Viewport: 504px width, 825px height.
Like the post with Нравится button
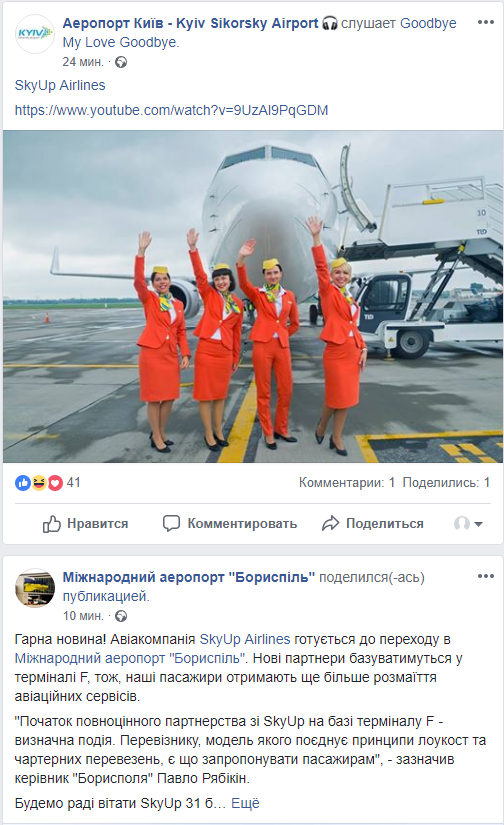(x=85, y=524)
